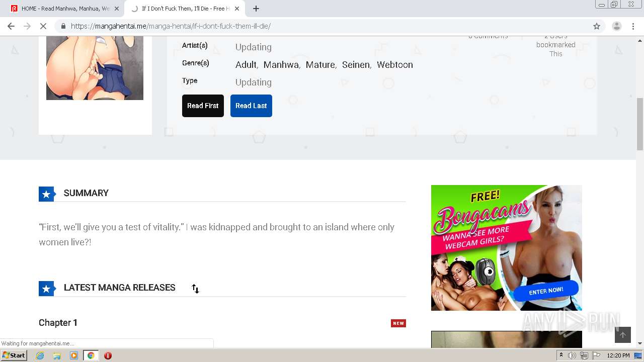
Task: Click the Chrome taskbar icon
Action: coord(91,355)
